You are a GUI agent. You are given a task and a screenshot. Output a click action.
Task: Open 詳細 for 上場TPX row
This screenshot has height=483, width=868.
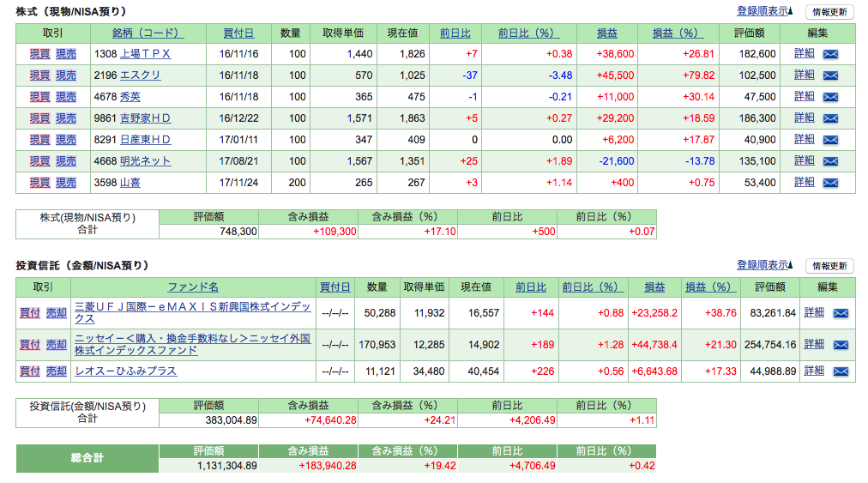(x=805, y=53)
